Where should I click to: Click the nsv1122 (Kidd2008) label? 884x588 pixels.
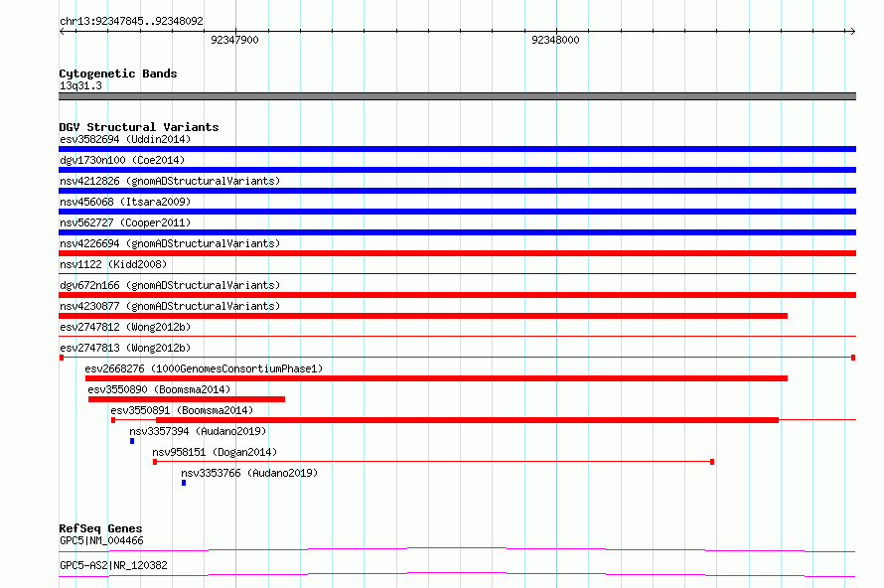(x=113, y=264)
